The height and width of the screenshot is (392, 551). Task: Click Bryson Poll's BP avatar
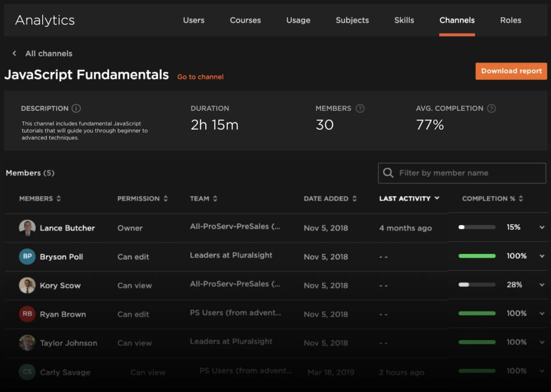pyautogui.click(x=27, y=256)
